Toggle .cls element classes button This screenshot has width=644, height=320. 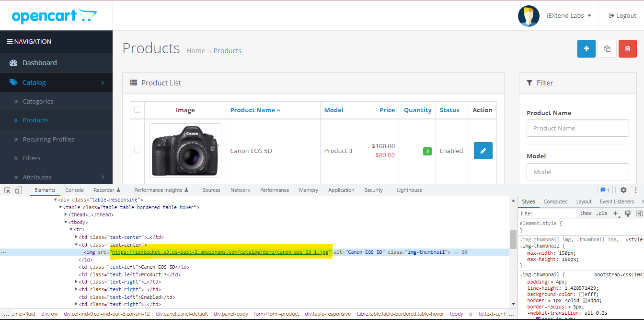click(x=602, y=213)
